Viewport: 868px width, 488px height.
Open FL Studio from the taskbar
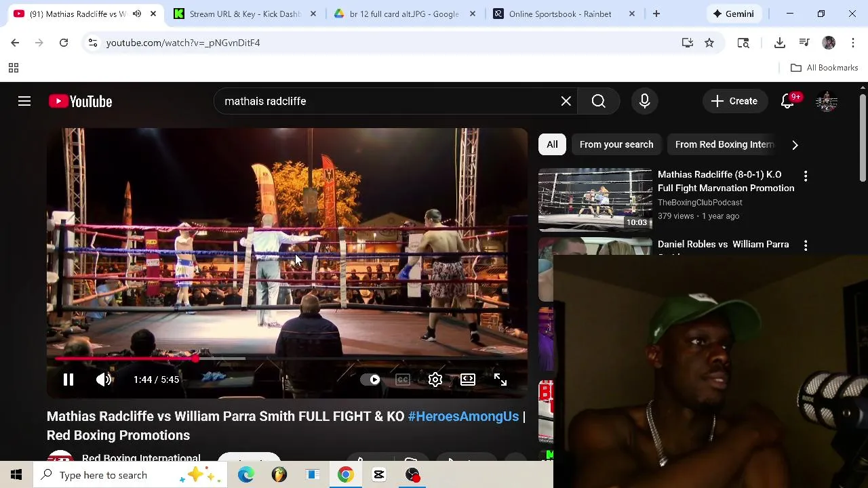[279, 475]
